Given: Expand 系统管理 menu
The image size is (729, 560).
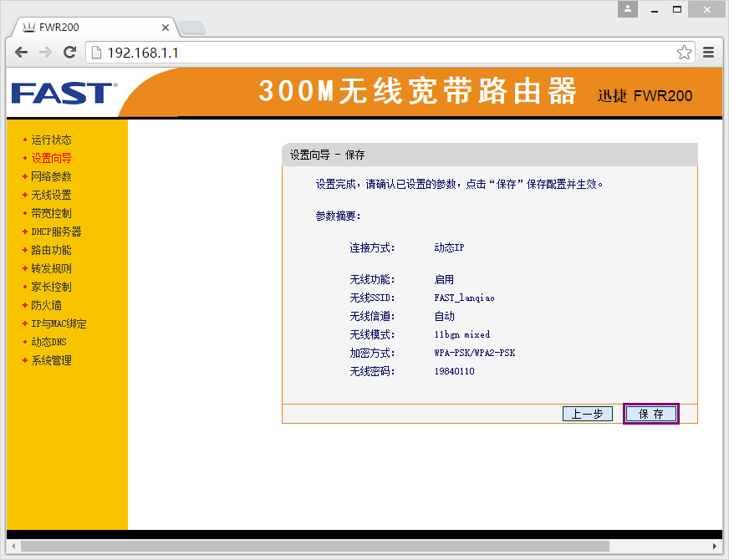Looking at the screenshot, I should (x=51, y=360).
